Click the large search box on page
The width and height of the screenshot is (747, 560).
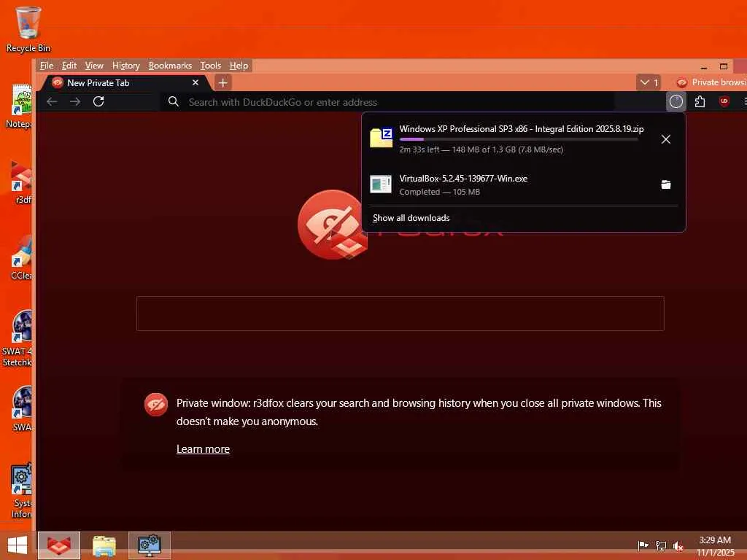pyautogui.click(x=400, y=314)
